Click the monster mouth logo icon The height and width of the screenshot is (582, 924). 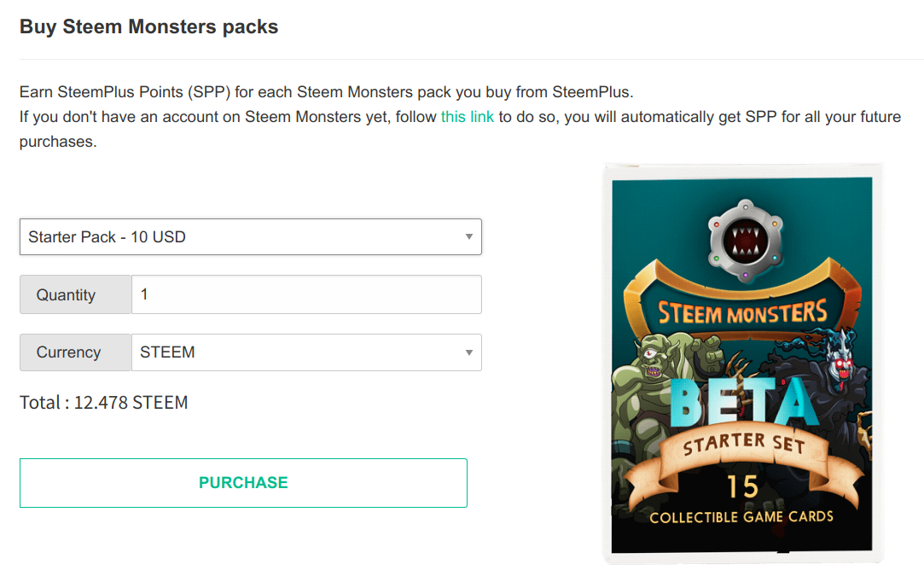(746, 241)
